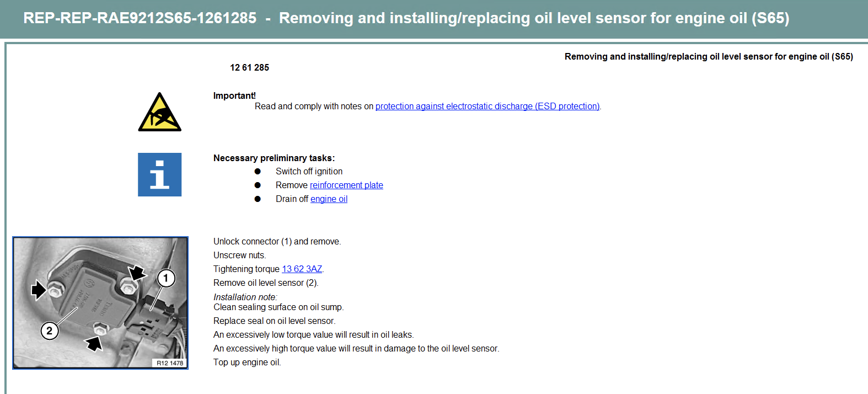Screen dimensions: 868x394
Task: Click the ESD warning triangle icon
Action: pyautogui.click(x=159, y=112)
